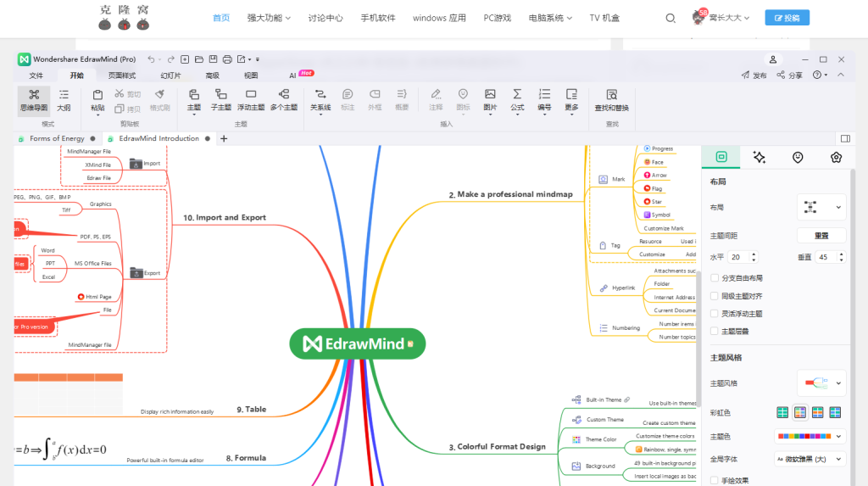
Task: Add a 浮动主题 floating topic
Action: [251, 100]
